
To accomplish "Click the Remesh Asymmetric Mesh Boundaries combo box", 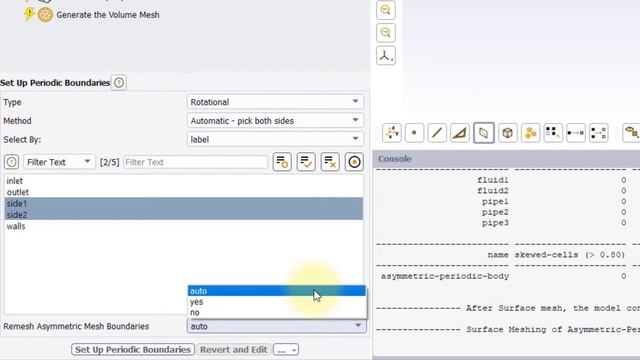I will [276, 326].
